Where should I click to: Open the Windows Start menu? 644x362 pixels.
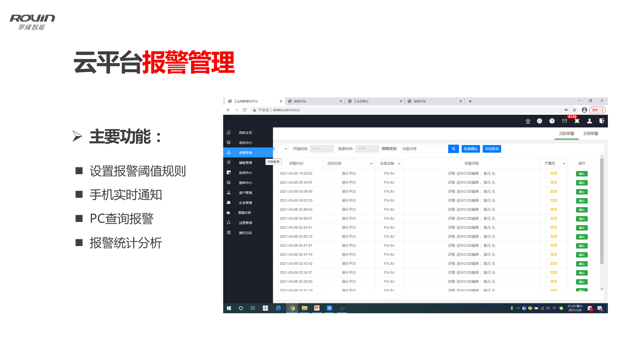(229, 308)
